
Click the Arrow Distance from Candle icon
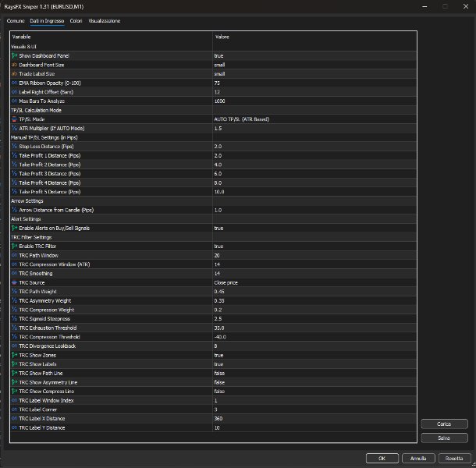pos(14,210)
